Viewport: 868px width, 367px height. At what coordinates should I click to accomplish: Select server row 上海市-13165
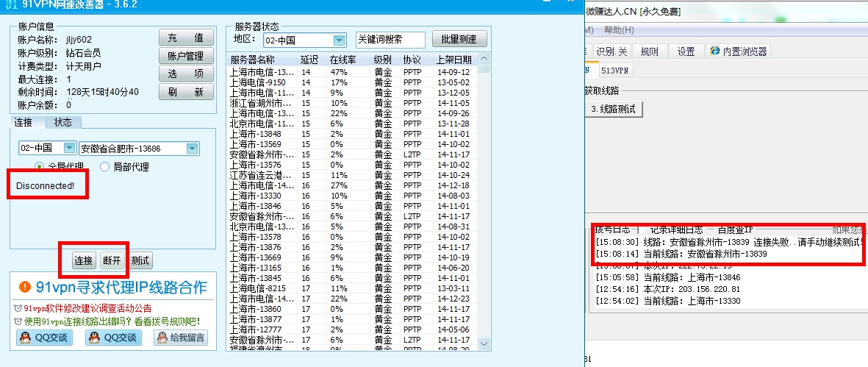(352, 268)
